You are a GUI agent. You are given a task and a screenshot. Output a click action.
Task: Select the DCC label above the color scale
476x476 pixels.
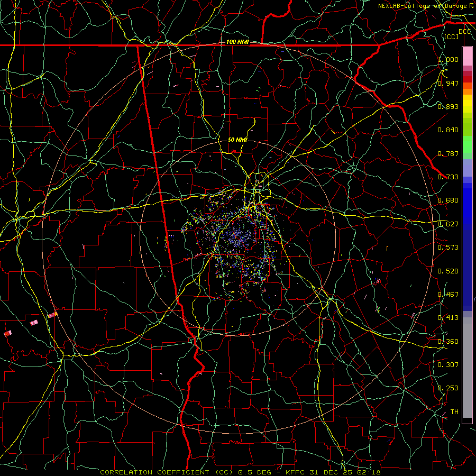464,32
